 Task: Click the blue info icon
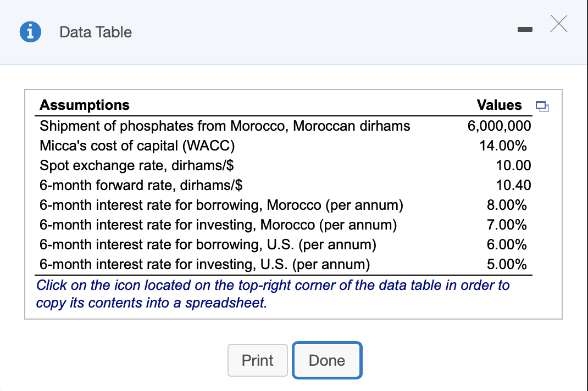pyautogui.click(x=29, y=32)
